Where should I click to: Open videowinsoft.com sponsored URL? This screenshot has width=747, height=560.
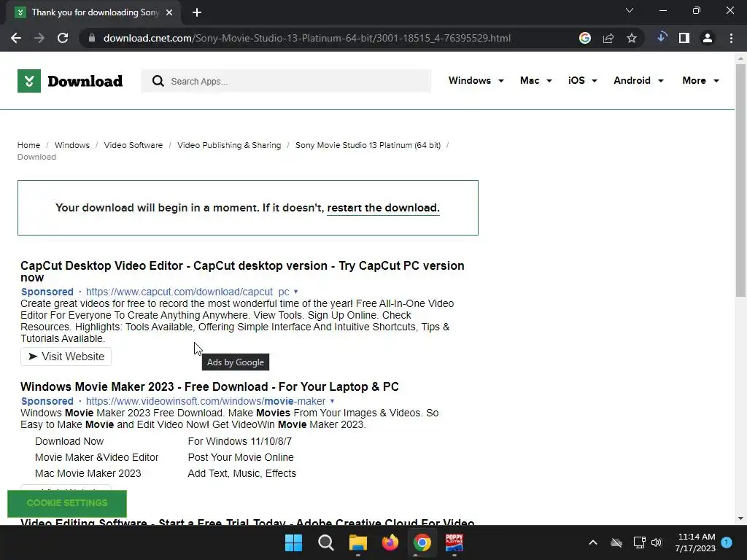(x=205, y=402)
